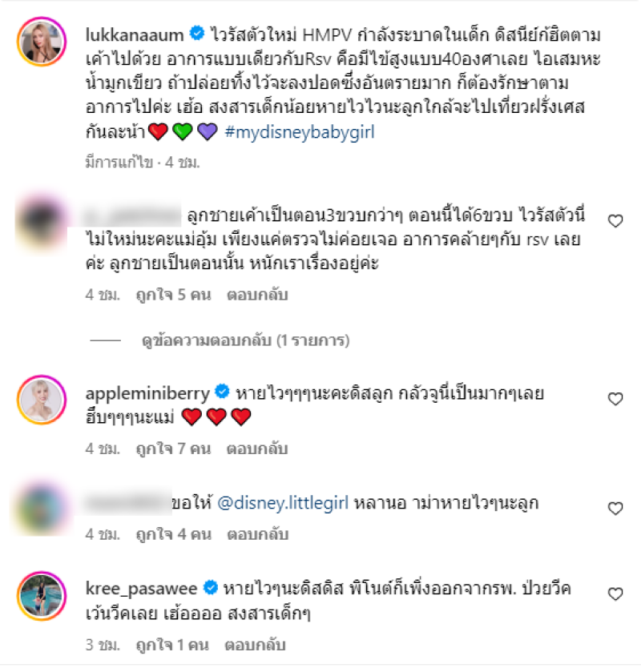Reply to appleminiberry's comment
The width and height of the screenshot is (641, 672).
coord(257,449)
